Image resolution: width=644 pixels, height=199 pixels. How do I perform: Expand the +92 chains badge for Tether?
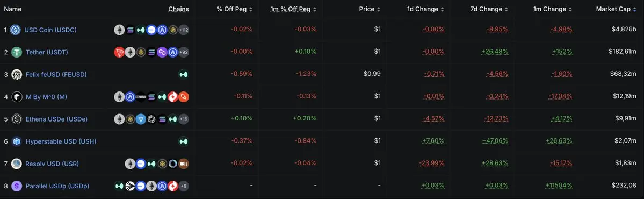point(184,52)
